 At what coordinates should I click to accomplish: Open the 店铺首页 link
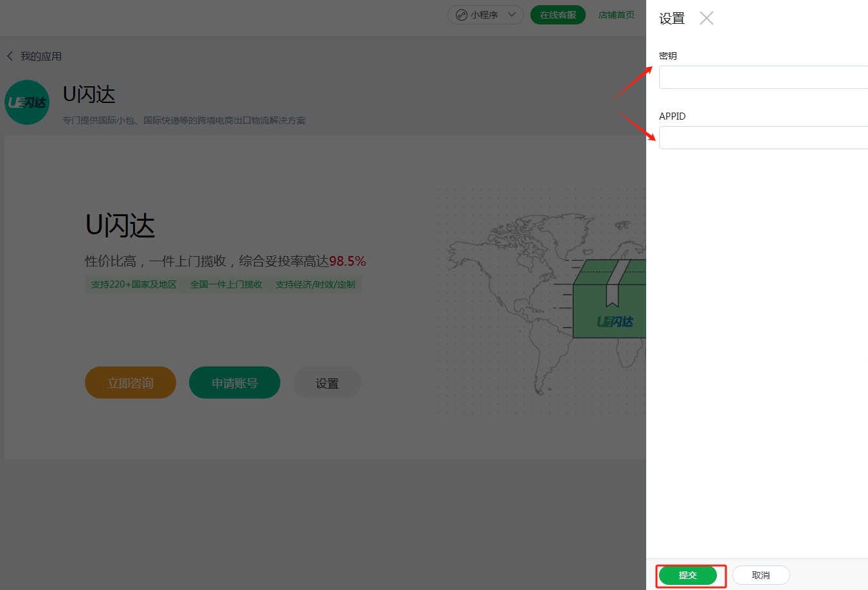(617, 15)
